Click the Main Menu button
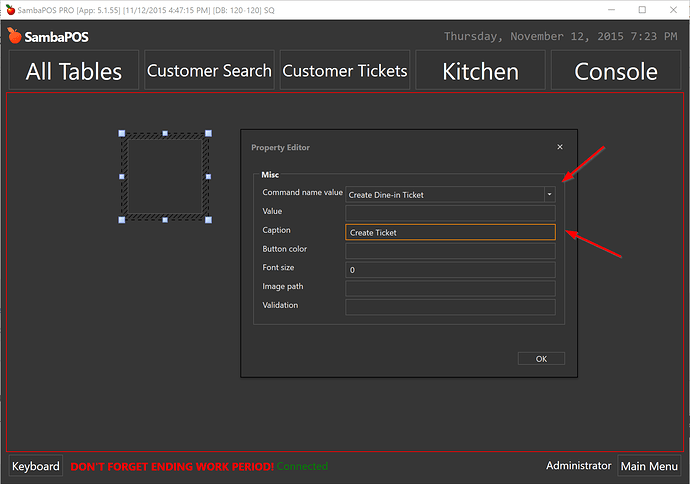The image size is (690, 484). (648, 466)
